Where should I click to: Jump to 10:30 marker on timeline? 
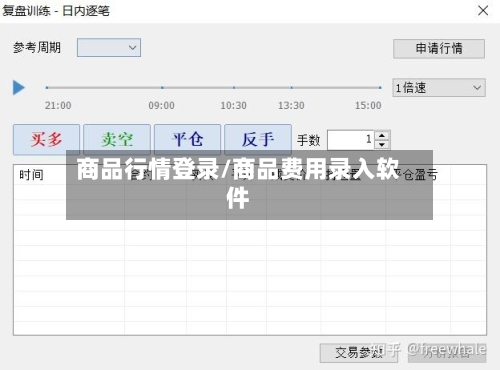[234, 88]
